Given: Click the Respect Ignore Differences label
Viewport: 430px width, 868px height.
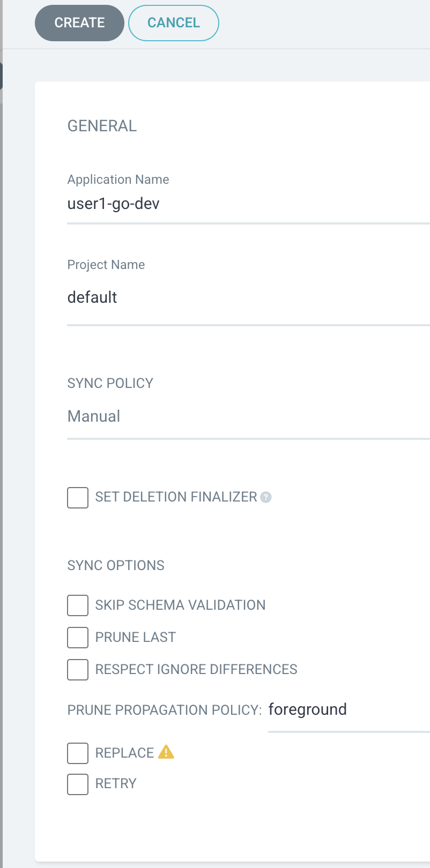Looking at the screenshot, I should click(196, 669).
